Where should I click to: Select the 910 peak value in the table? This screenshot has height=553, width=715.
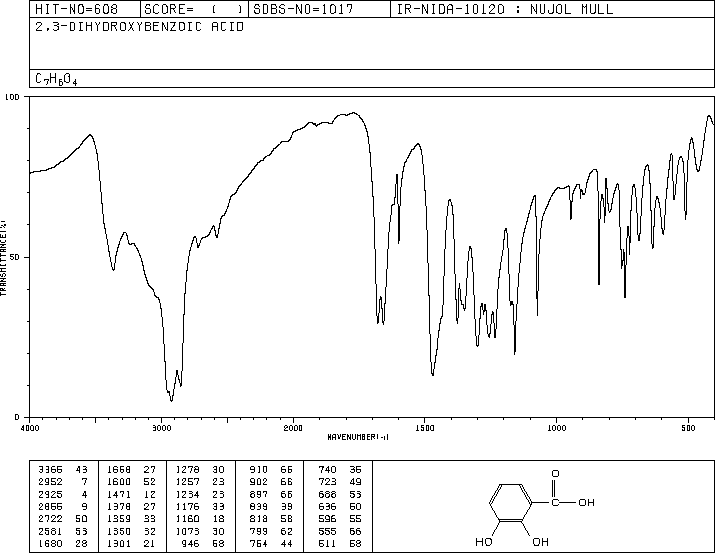click(259, 470)
